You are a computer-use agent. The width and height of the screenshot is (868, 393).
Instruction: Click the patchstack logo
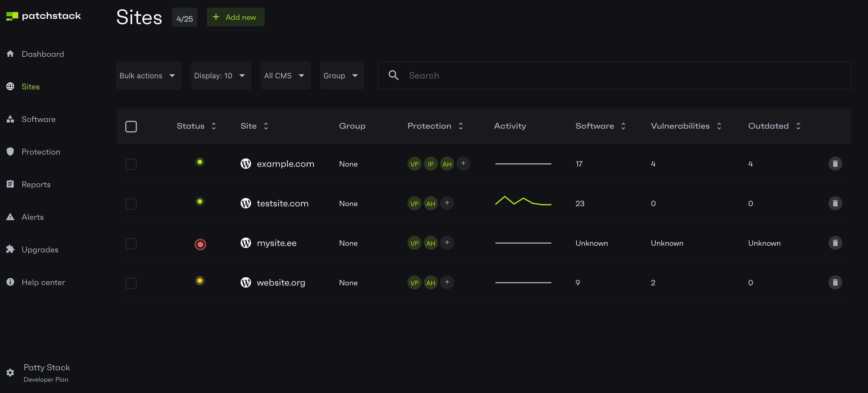click(43, 16)
